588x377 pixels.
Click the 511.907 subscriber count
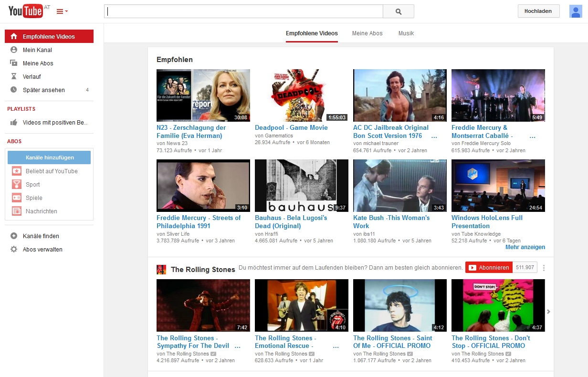pos(525,268)
